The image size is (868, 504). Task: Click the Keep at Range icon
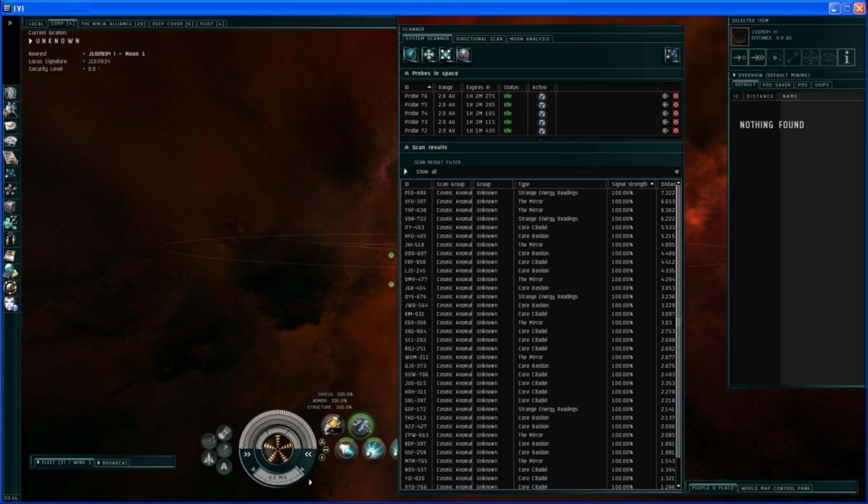coord(793,57)
